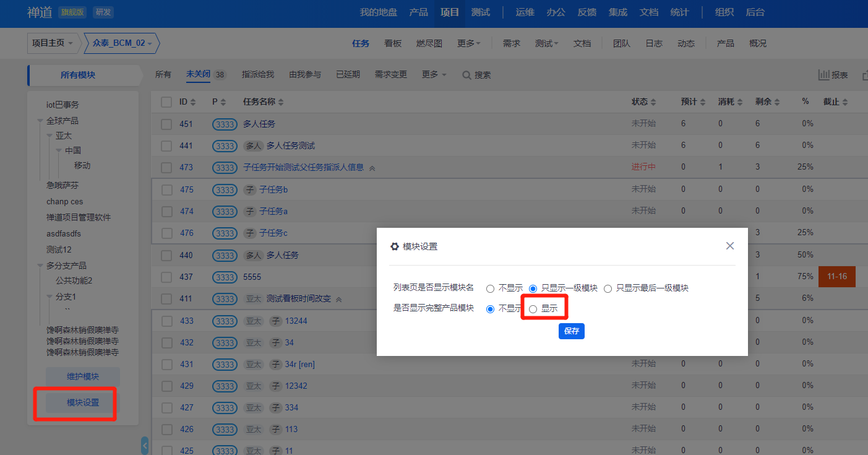Click the 维护模块 button

(83, 377)
